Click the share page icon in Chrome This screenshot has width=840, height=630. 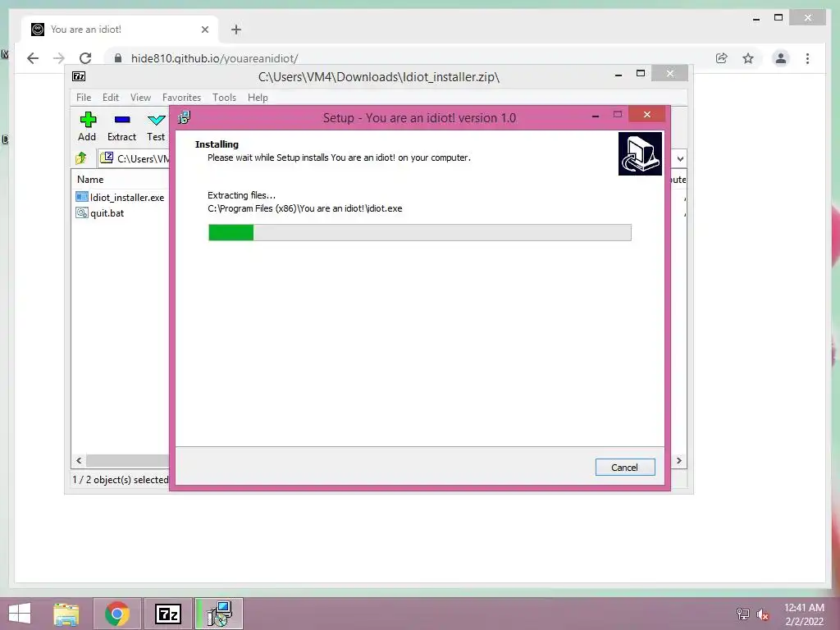(x=722, y=58)
